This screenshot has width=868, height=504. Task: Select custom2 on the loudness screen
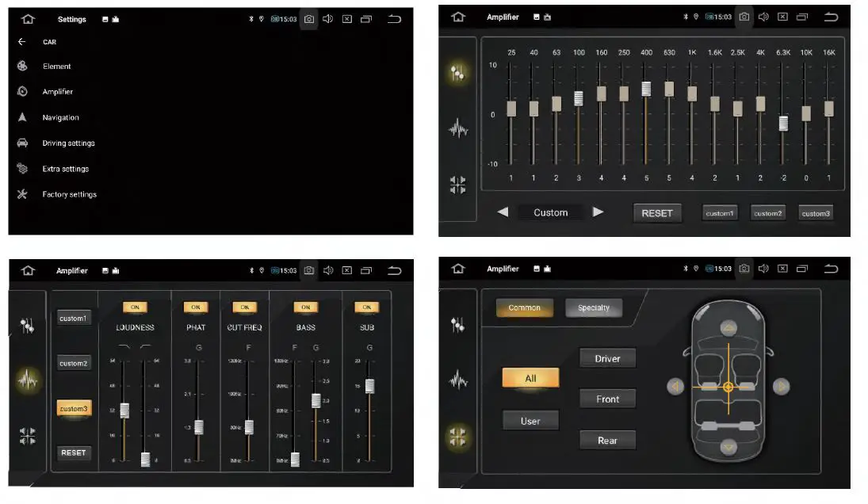[x=73, y=364]
